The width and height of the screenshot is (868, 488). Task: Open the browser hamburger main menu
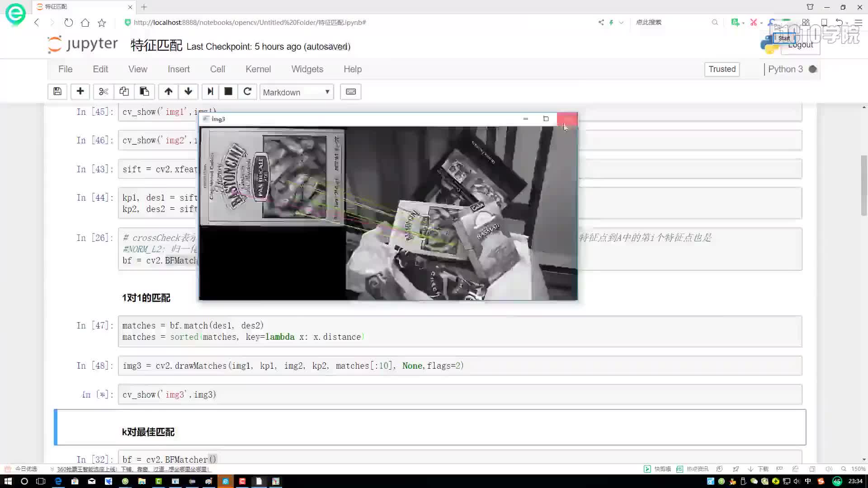[x=858, y=22]
